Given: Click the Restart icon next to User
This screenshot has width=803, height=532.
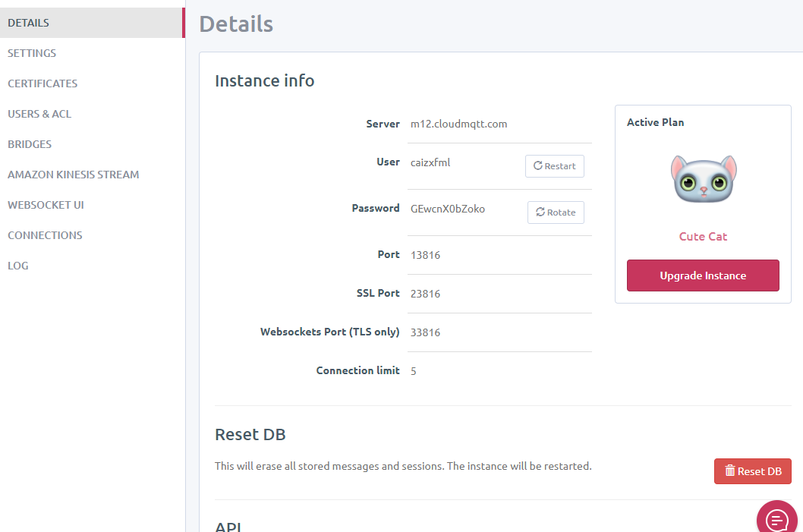Looking at the screenshot, I should pyautogui.click(x=538, y=165).
